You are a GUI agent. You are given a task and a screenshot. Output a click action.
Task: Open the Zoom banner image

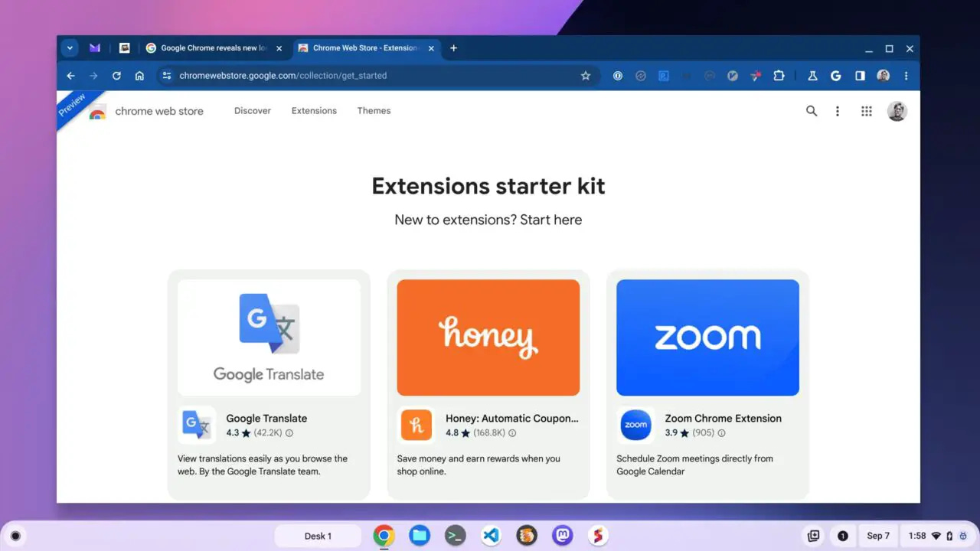[707, 337]
